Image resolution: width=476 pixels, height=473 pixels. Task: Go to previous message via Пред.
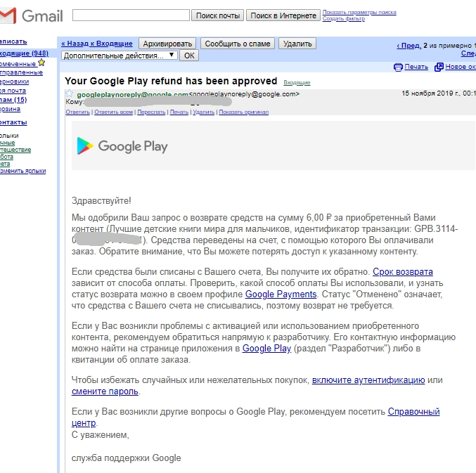coord(409,46)
